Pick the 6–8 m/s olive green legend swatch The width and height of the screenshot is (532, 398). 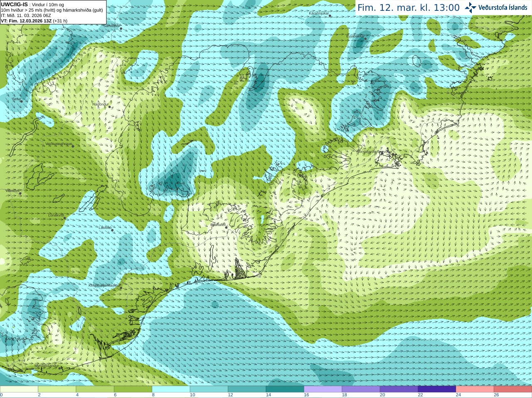pyautogui.click(x=133, y=389)
